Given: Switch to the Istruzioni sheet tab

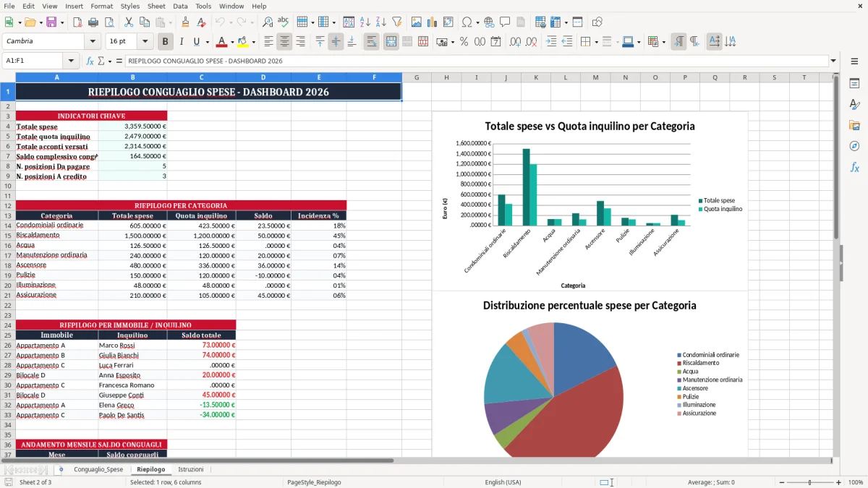Looking at the screenshot, I should pos(191,469).
